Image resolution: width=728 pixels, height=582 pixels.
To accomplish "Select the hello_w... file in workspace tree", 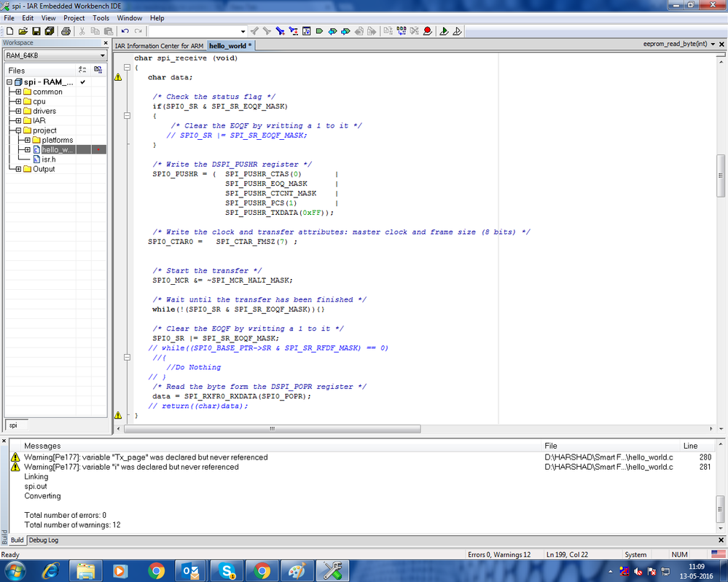I will [x=57, y=149].
